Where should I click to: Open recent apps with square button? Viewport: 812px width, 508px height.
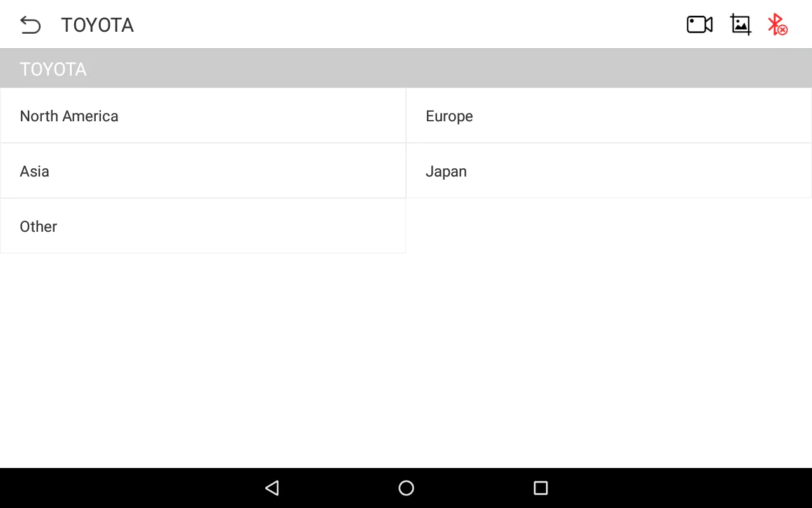[x=540, y=488]
